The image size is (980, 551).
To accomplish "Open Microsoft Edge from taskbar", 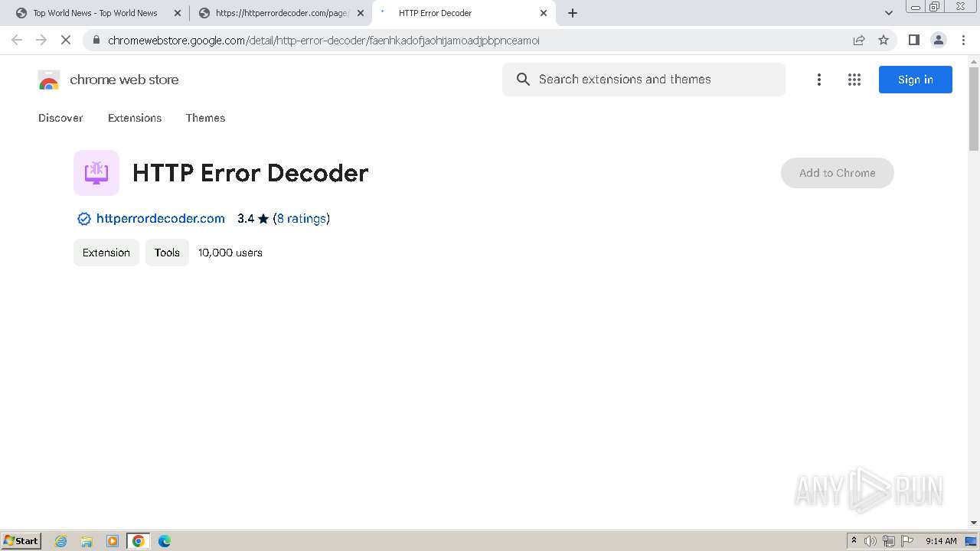I will (x=165, y=541).
